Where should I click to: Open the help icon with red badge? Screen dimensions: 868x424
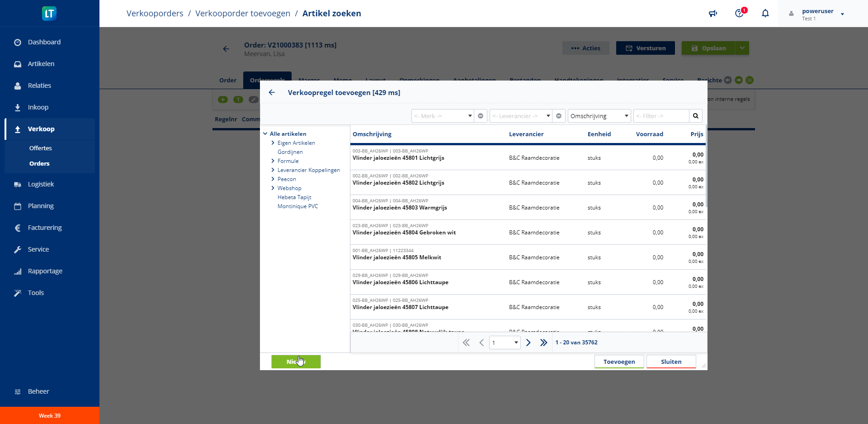[739, 14]
